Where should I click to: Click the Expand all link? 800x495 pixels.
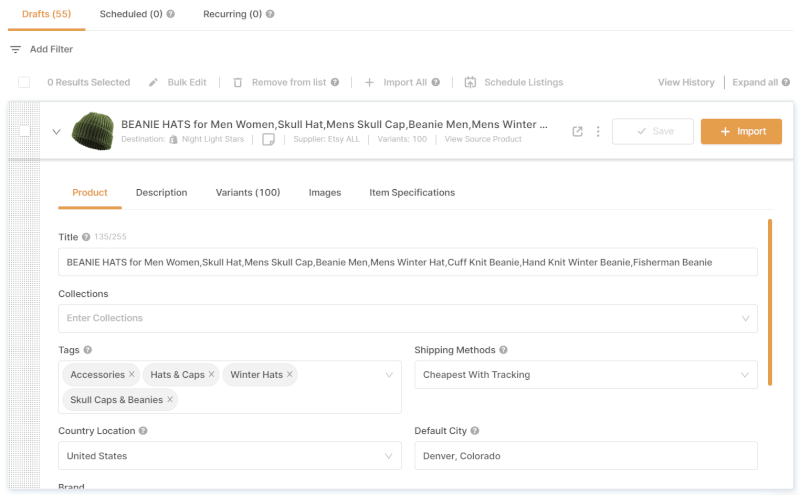(755, 82)
